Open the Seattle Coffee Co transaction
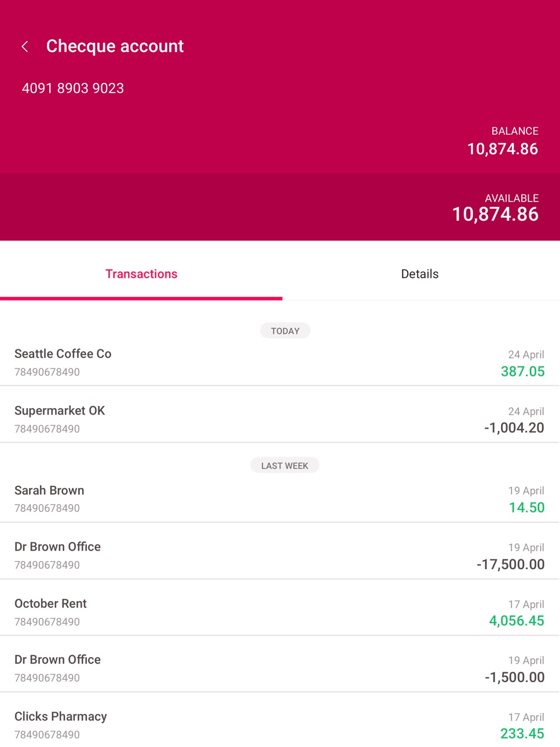Image resolution: width=560 pixels, height=747 pixels. (280, 363)
